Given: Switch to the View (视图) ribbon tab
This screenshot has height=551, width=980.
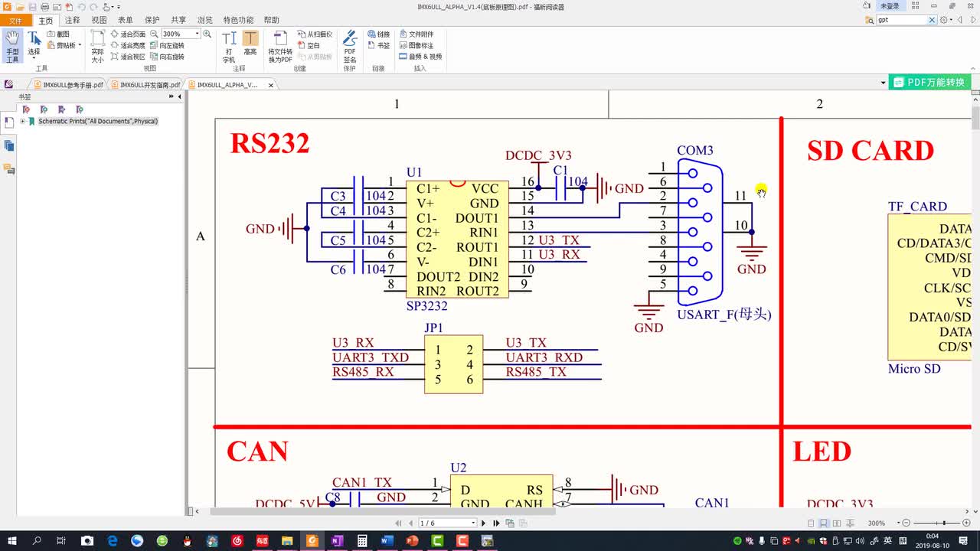Looking at the screenshot, I should pyautogui.click(x=99, y=20).
